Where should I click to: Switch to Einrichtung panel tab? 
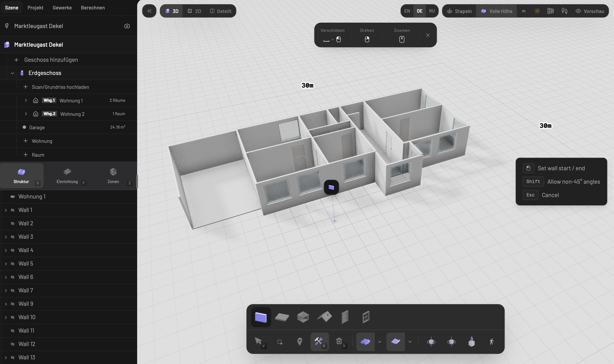coord(68,176)
